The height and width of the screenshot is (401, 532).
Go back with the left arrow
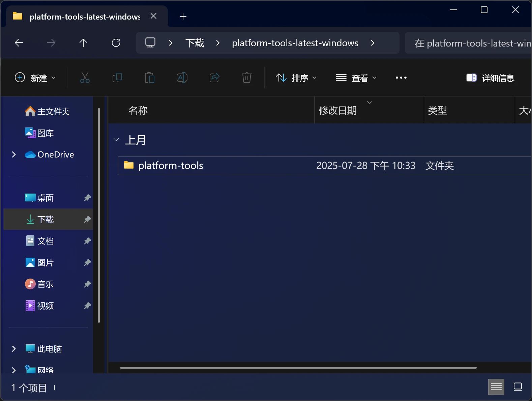click(x=19, y=42)
